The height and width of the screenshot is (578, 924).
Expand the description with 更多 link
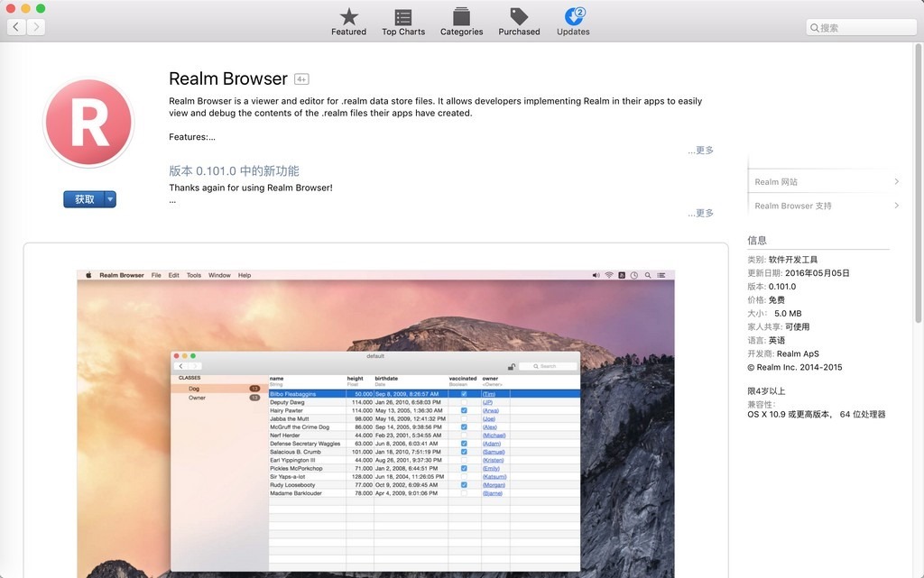coord(700,151)
